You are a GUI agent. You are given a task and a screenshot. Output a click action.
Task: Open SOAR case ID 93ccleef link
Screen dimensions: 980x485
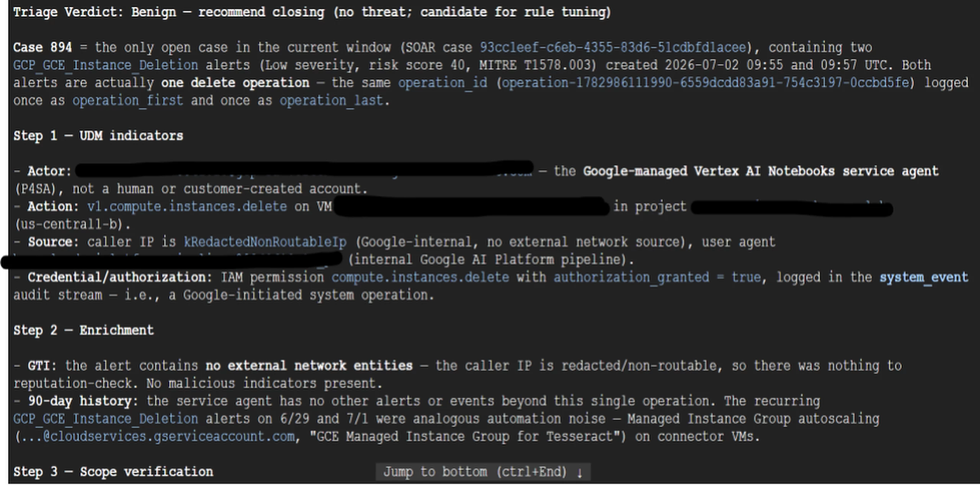[x=613, y=47]
